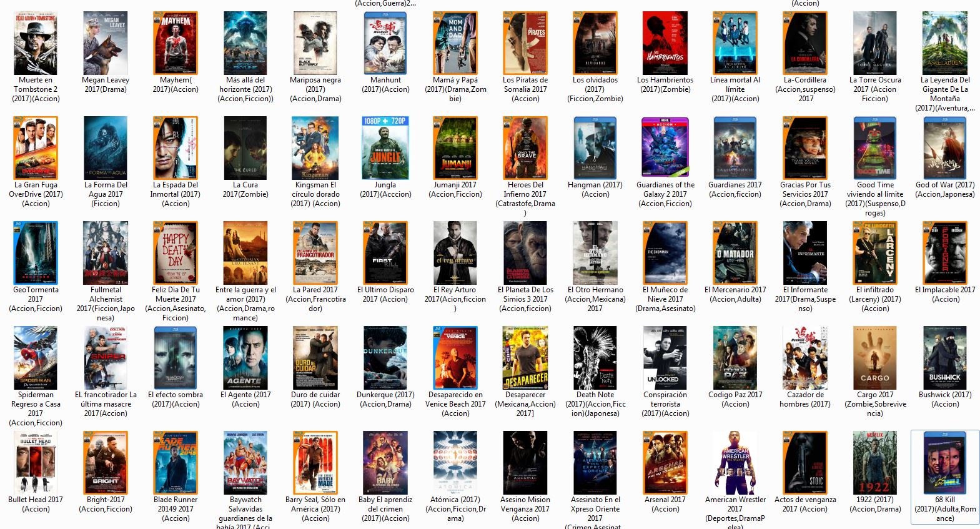Select Entre la guerra y el amor icon
Viewport: 980px width, 529px height.
(x=245, y=253)
